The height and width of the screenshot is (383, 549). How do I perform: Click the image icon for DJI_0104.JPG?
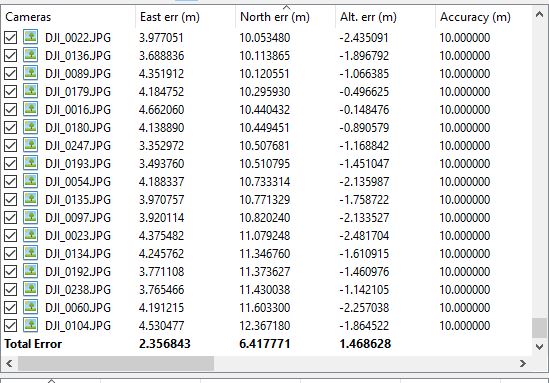(30, 325)
